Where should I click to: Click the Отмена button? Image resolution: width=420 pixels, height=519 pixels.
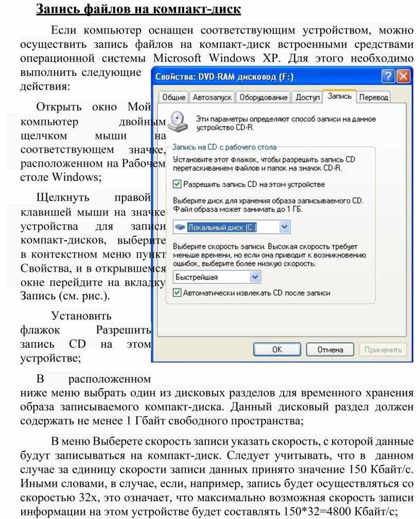330,349
